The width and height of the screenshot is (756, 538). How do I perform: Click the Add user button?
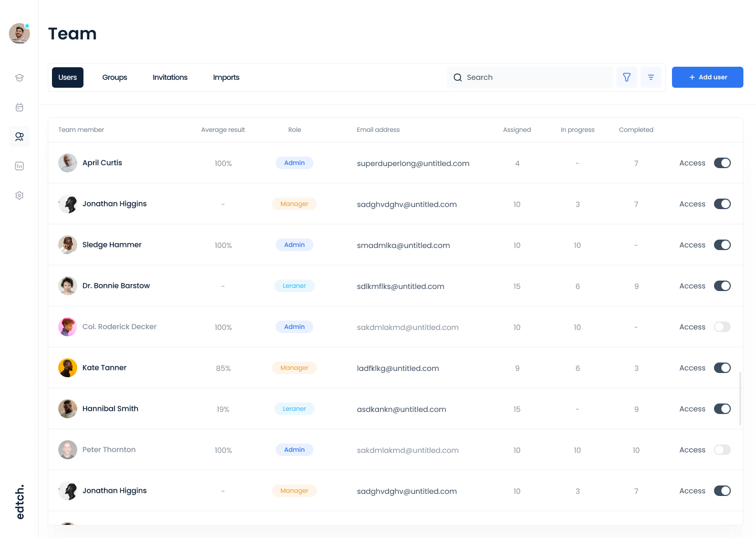[x=707, y=77]
